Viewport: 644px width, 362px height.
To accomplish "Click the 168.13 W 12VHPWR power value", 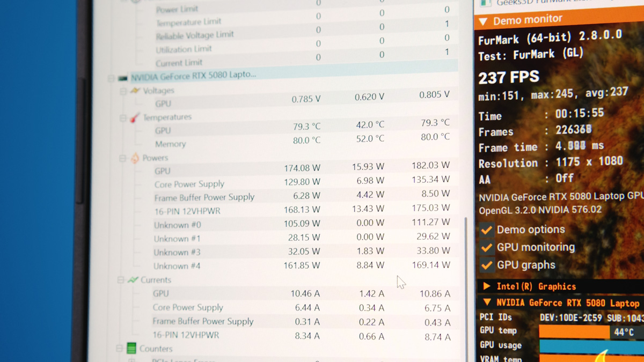I will [302, 210].
